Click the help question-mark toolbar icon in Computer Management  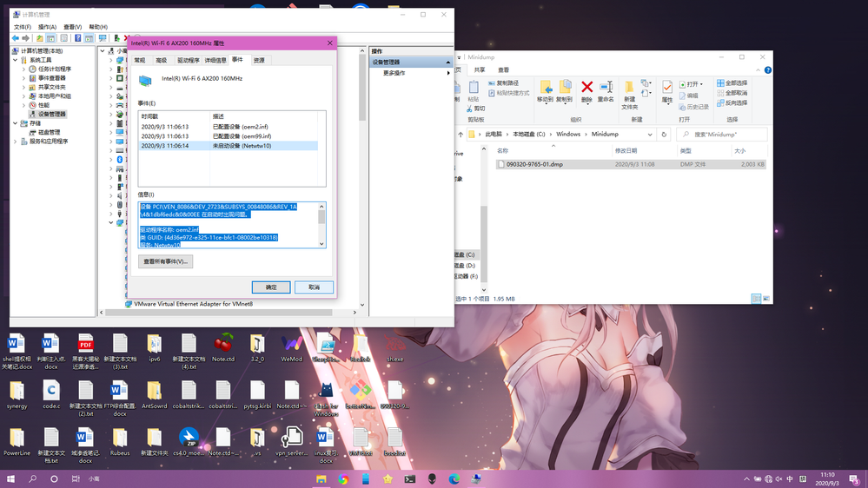pyautogui.click(x=77, y=38)
